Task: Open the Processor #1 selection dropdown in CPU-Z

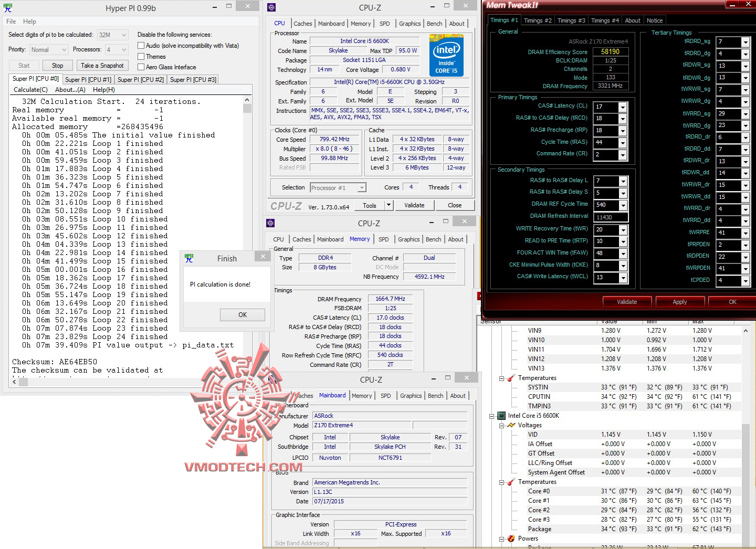Action: coord(362,188)
